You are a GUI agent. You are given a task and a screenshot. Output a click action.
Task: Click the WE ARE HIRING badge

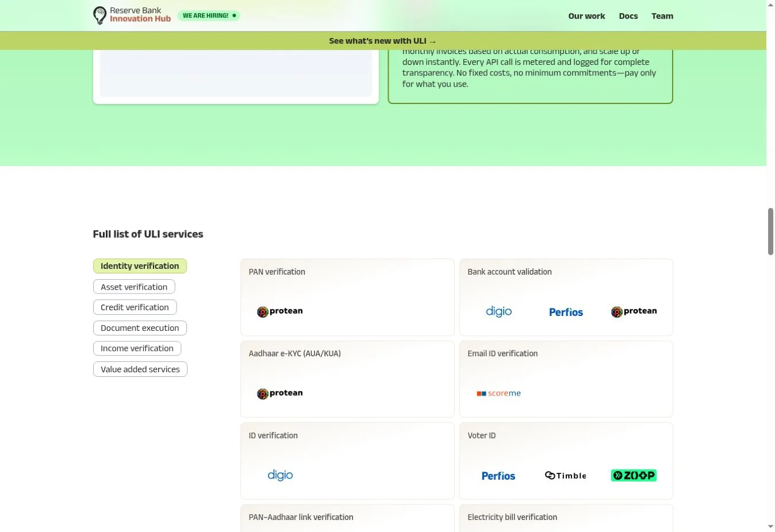pos(209,16)
